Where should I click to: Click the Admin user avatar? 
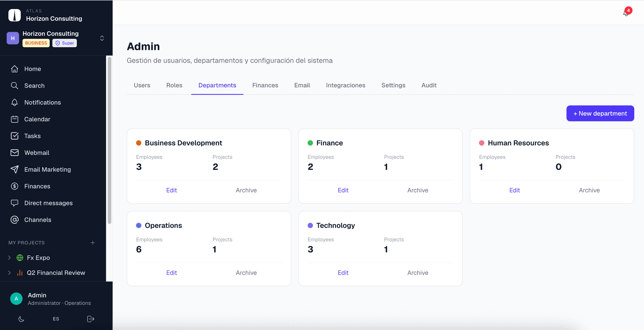point(16,299)
